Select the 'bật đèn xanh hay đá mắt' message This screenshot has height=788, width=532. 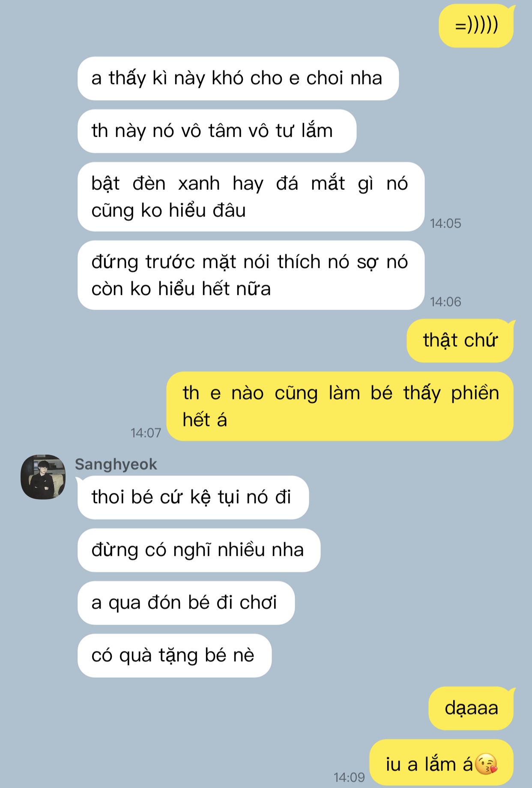tap(251, 197)
